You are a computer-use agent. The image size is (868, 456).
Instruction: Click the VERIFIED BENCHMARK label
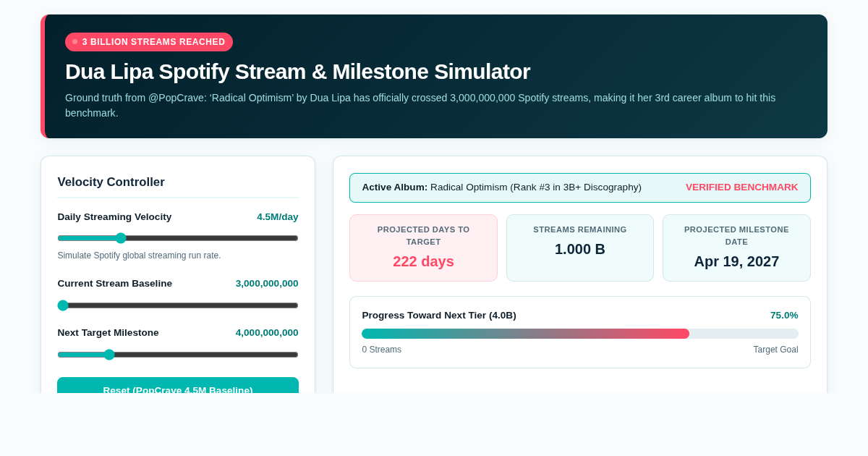click(x=742, y=187)
